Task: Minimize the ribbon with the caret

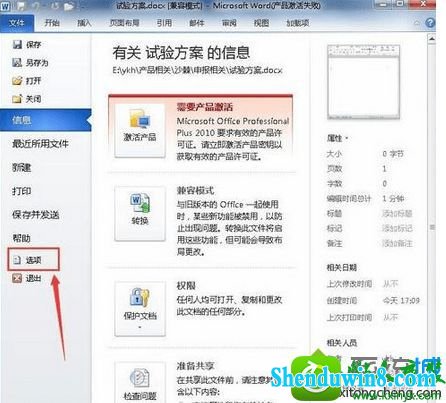Action: coord(417,23)
